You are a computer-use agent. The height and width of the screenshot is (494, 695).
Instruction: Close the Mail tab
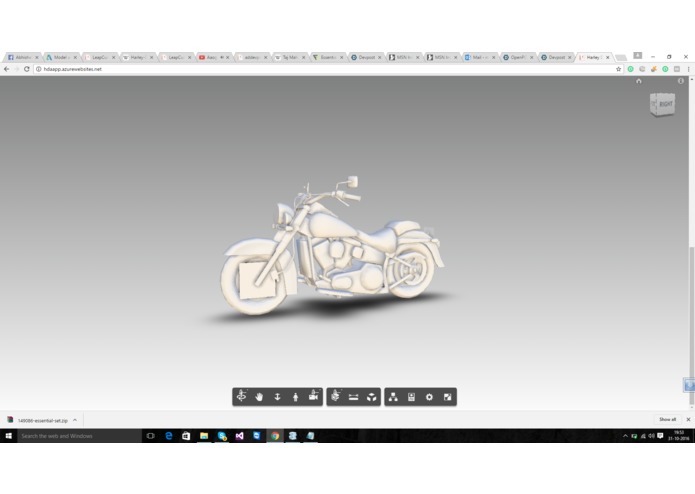(493, 58)
